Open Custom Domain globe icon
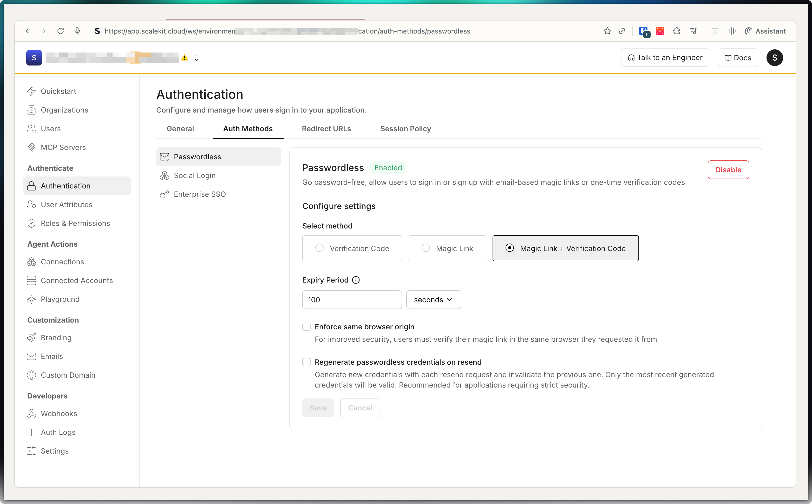This screenshot has height=504, width=812. [x=31, y=375]
